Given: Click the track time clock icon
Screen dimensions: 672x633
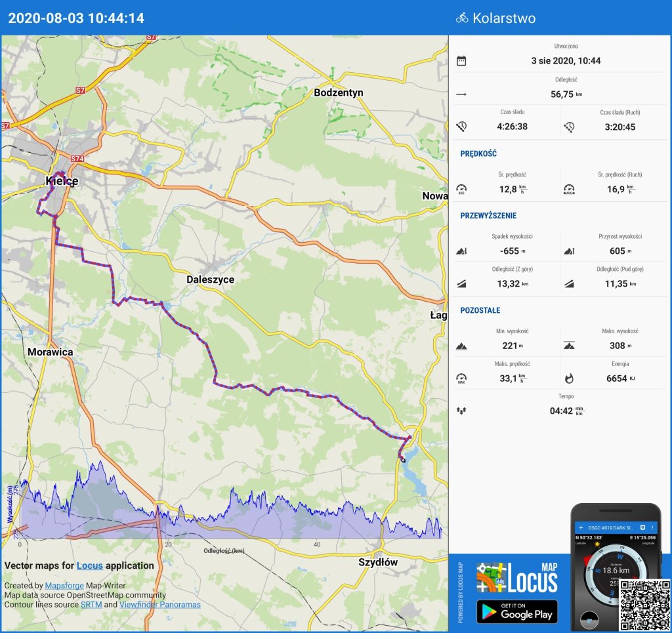Looking at the screenshot, I should [x=461, y=127].
